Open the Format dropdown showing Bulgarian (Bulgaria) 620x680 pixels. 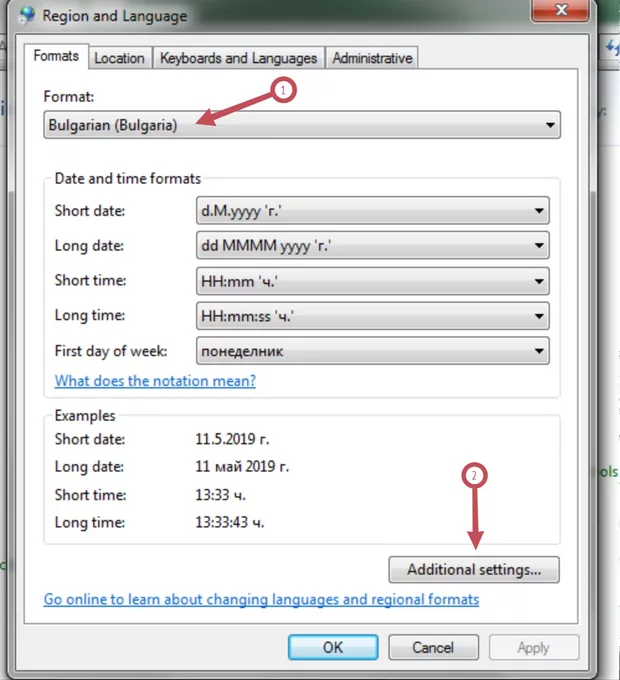point(302,125)
